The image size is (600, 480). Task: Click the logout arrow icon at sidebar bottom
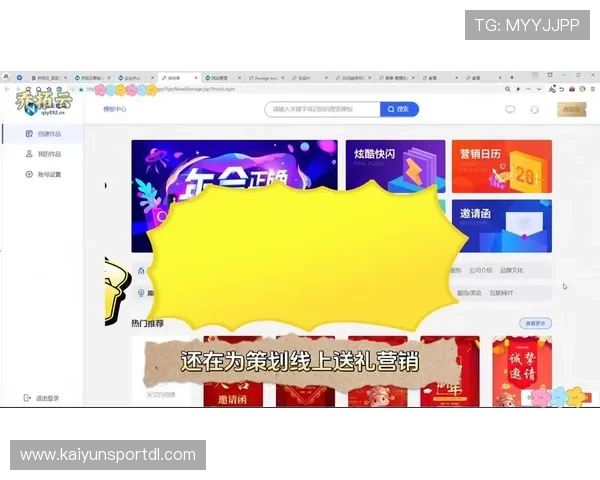tap(27, 398)
